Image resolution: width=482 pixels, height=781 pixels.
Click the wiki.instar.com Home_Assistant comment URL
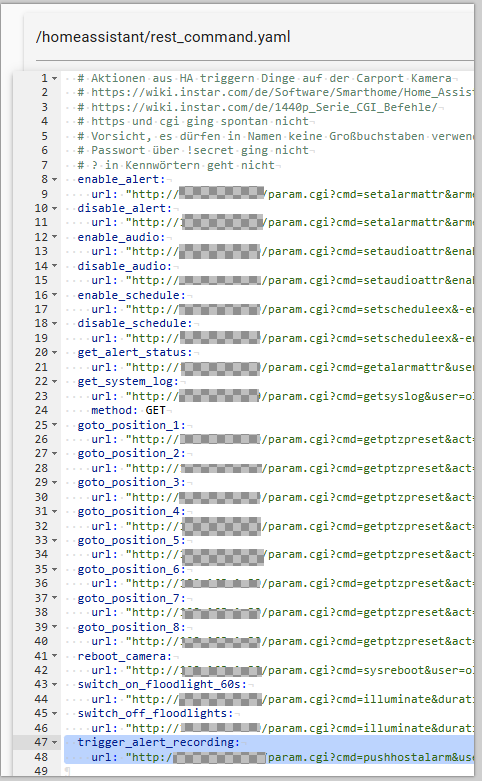point(282,93)
